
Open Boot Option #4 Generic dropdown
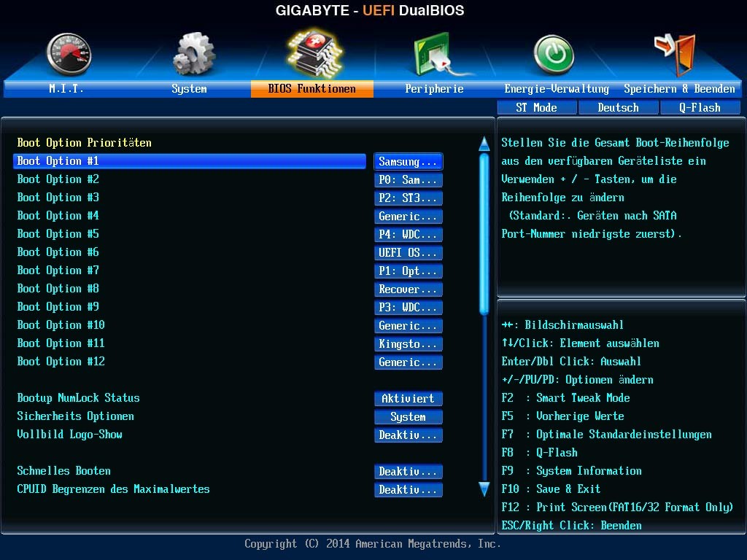coord(409,216)
